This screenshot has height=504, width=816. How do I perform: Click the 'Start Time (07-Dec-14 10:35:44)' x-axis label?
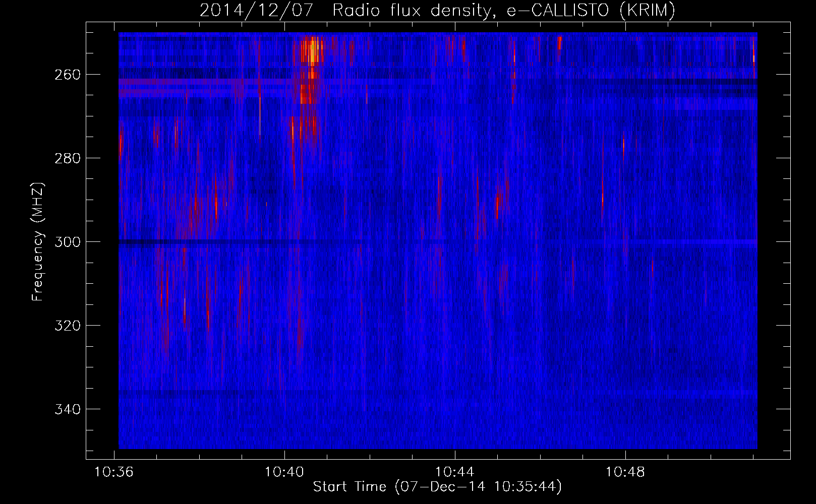(437, 487)
